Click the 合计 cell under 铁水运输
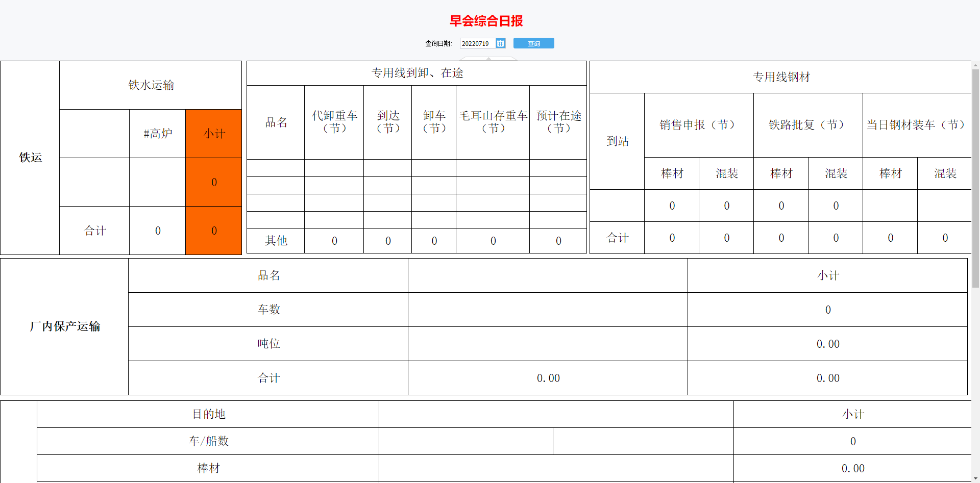This screenshot has width=980, height=483. (94, 231)
